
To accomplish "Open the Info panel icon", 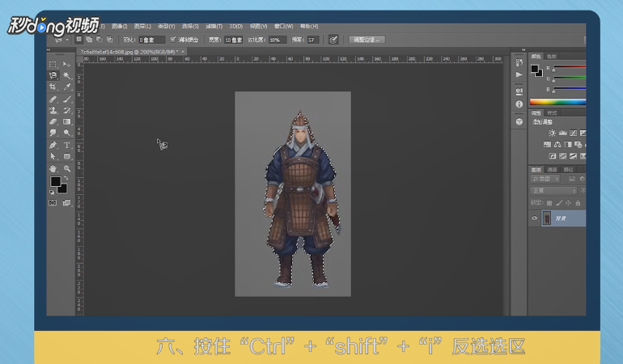I will (519, 104).
